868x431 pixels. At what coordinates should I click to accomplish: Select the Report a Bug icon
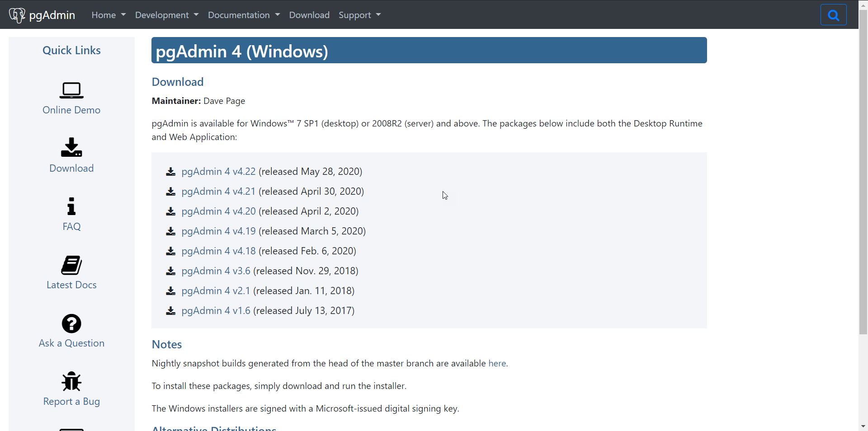pos(71,381)
